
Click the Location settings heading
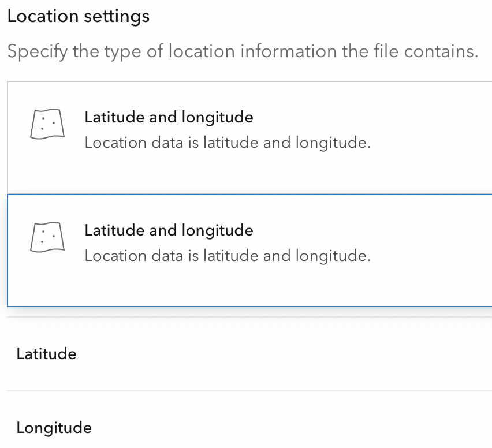click(79, 16)
